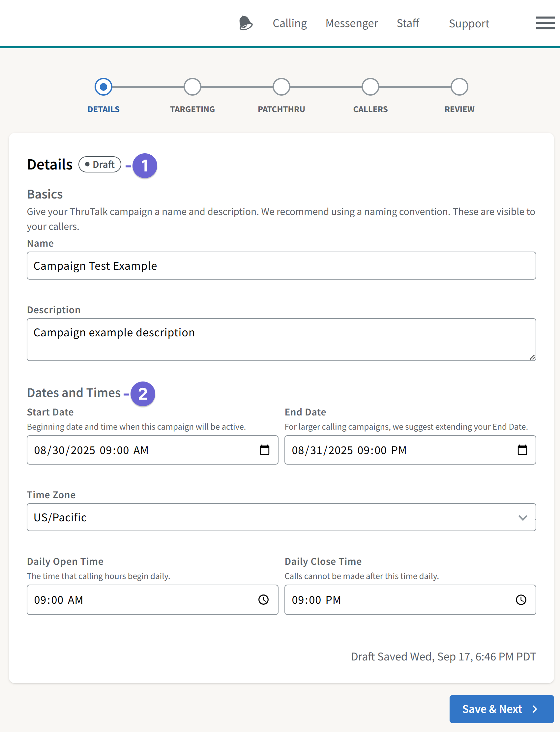Click the Save & Next button

(x=501, y=709)
